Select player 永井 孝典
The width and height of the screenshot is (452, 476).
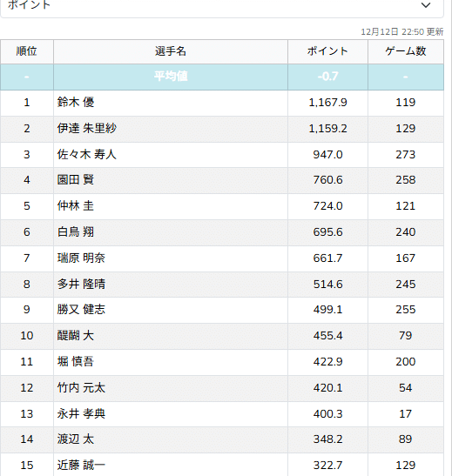click(x=81, y=414)
